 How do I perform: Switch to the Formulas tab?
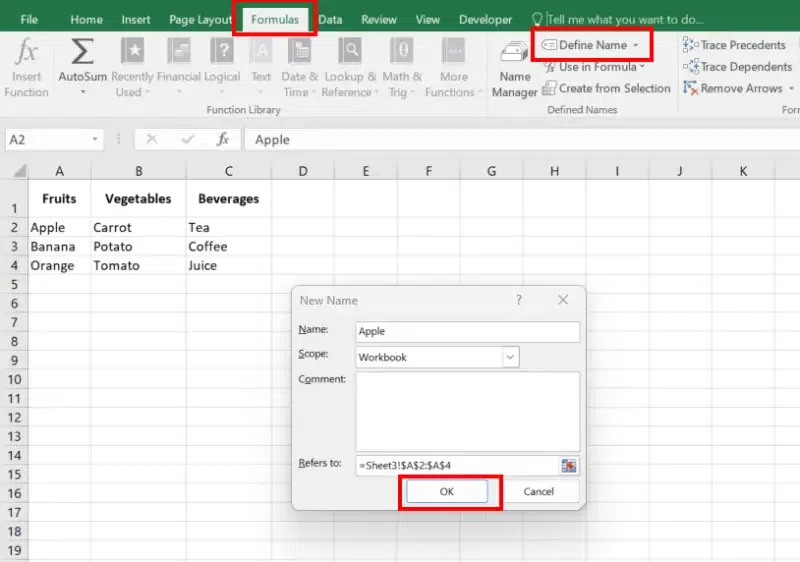click(274, 19)
